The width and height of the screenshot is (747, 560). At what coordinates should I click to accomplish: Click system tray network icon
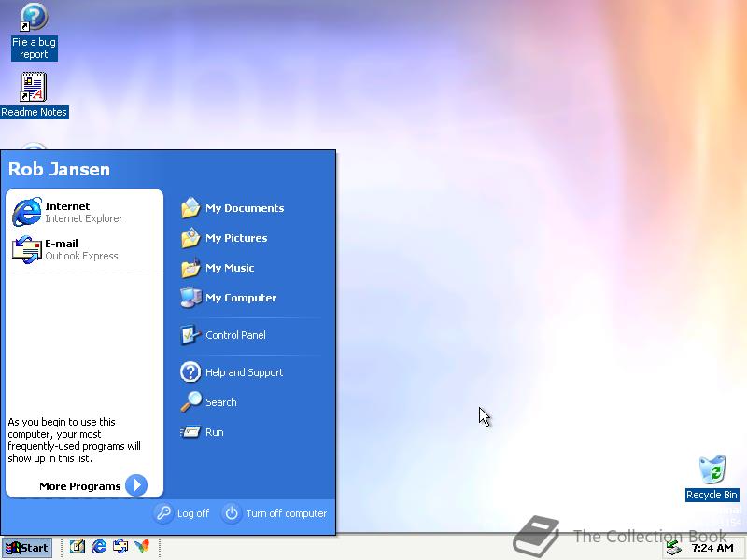pos(673,548)
